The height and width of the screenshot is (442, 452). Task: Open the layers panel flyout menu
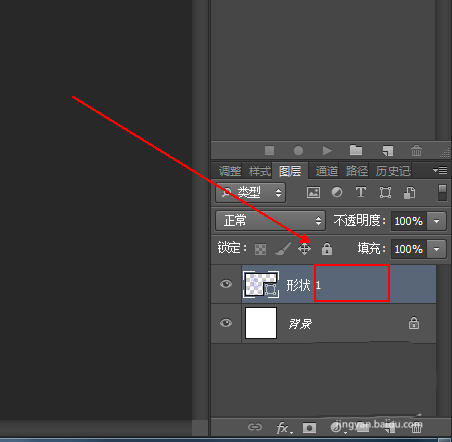click(440, 171)
